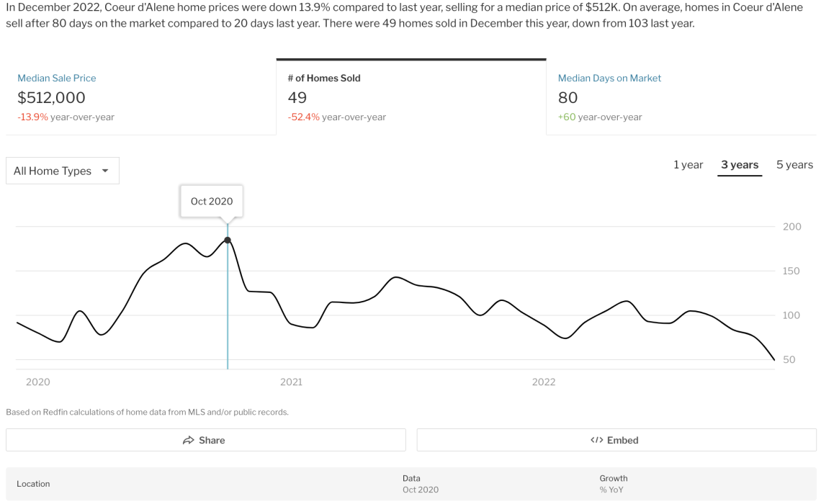Image resolution: width=821 pixels, height=504 pixels.
Task: Click the Growth % YoY column header
Action: [x=614, y=484]
